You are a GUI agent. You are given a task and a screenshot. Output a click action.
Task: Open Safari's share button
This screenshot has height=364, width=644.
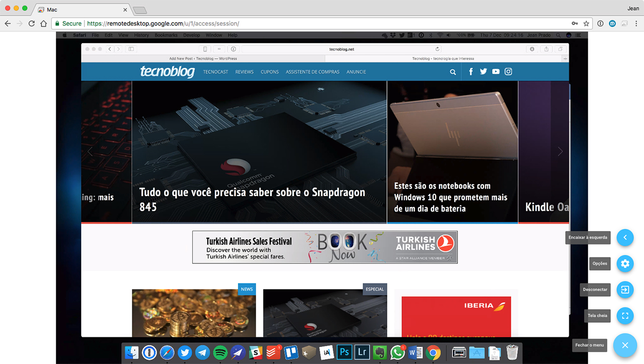(x=546, y=49)
